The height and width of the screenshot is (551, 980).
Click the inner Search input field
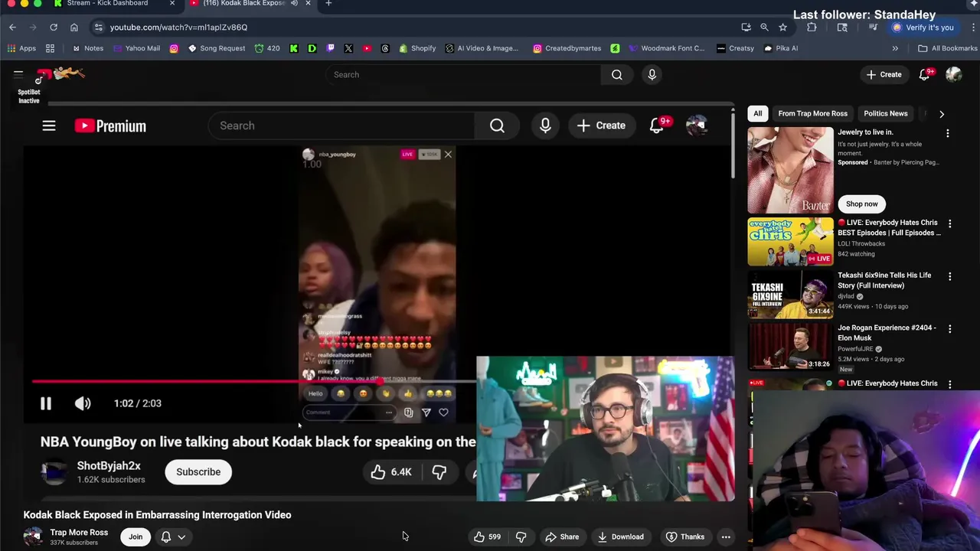pos(341,126)
